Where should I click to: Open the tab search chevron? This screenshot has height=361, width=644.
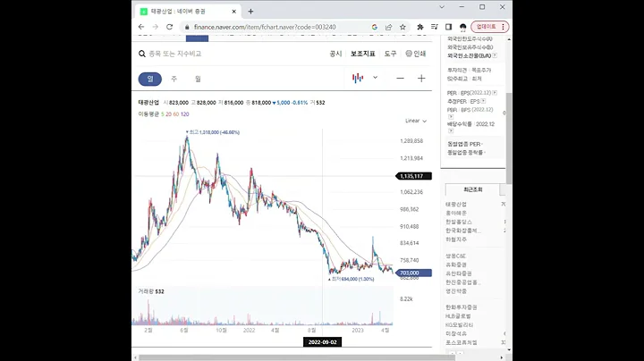(x=442, y=7)
